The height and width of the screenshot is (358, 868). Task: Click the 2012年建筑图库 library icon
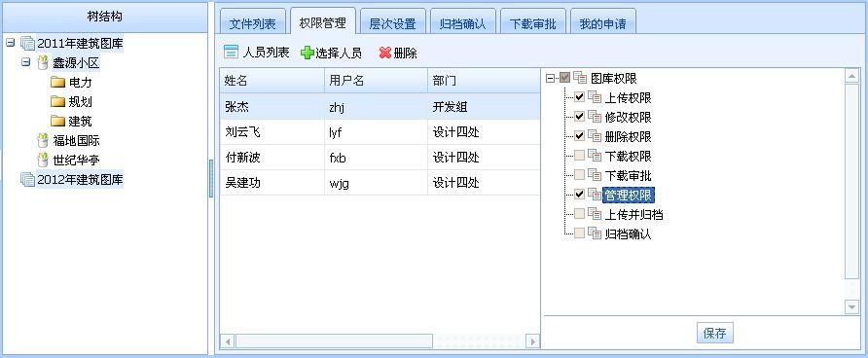27,179
